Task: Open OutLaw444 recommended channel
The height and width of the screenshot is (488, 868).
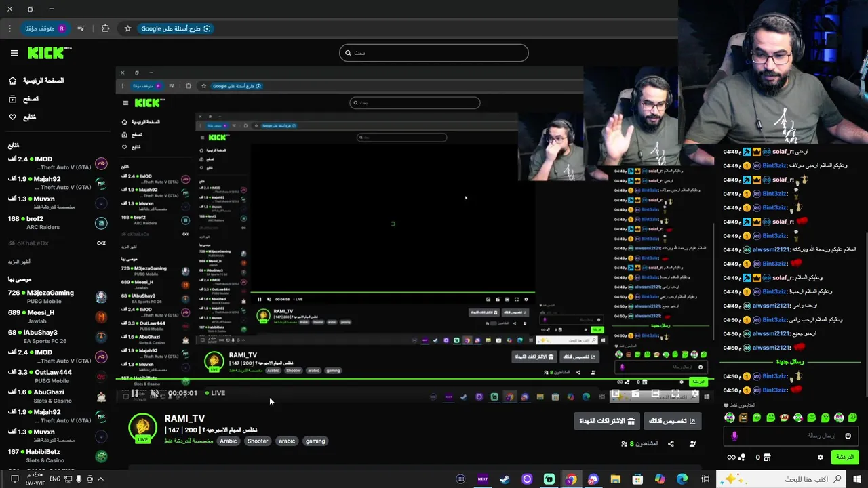Action: pyautogui.click(x=58, y=376)
